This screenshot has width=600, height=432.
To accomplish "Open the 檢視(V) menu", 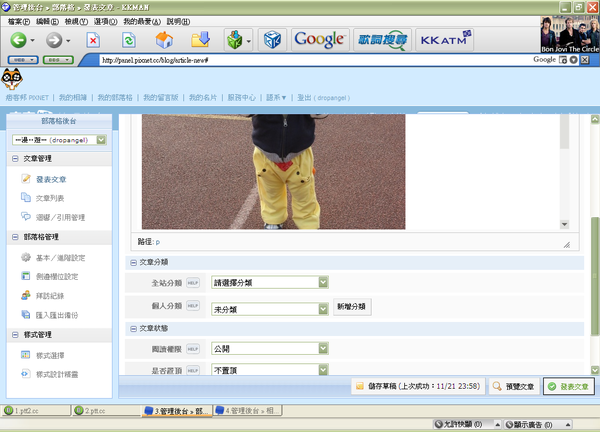I will [76, 22].
